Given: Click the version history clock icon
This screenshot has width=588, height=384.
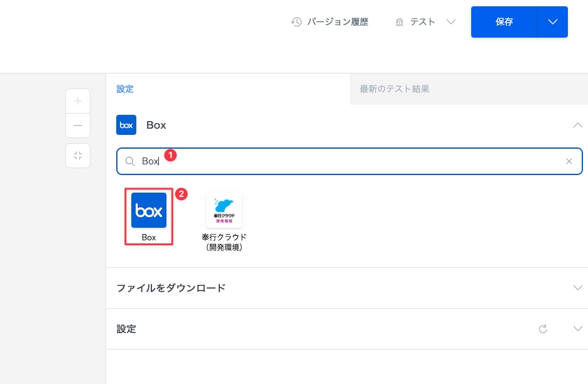Looking at the screenshot, I should coord(297,22).
